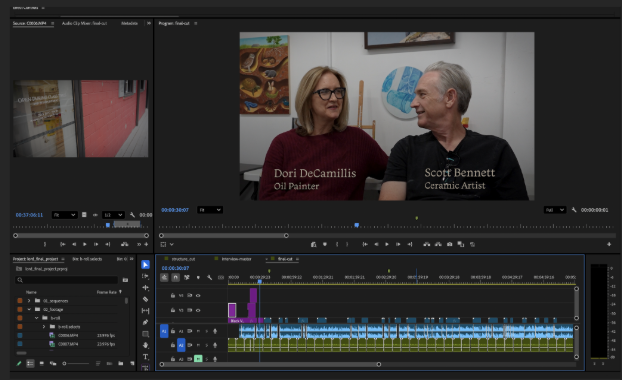Step forward one frame in Program monitor
The image size is (622, 380).
click(x=398, y=244)
